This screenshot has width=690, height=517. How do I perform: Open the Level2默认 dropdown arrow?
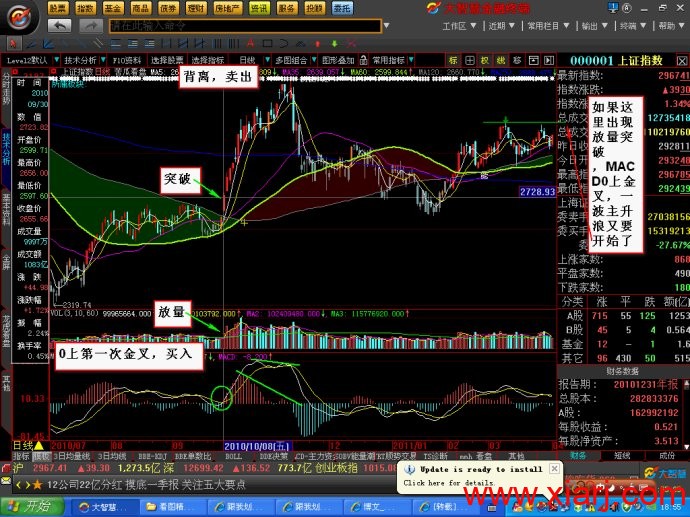pos(56,60)
